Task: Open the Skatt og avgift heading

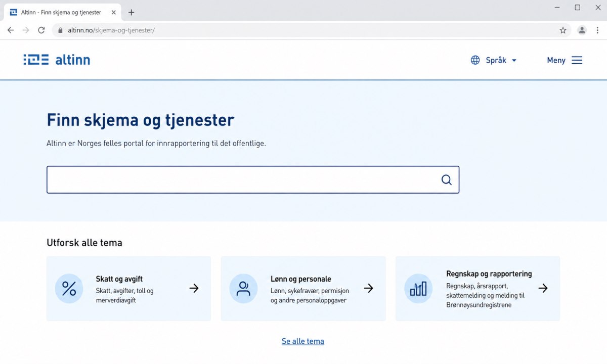Action: pos(119,279)
